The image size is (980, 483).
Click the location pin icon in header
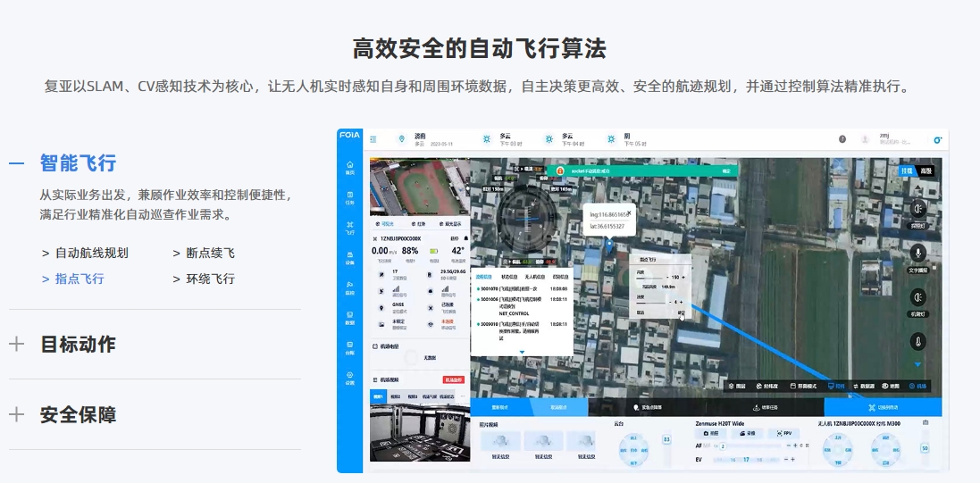coord(401,139)
